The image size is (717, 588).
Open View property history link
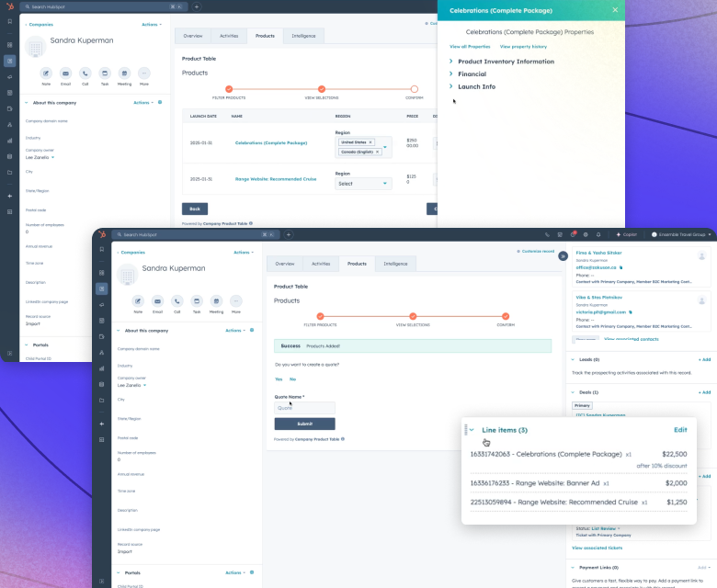tap(523, 47)
